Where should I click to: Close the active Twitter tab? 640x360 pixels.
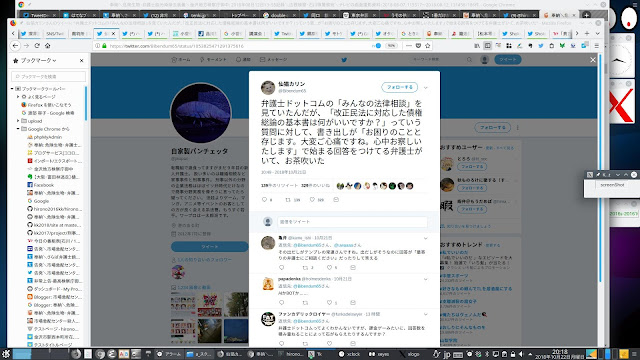pos(113,33)
